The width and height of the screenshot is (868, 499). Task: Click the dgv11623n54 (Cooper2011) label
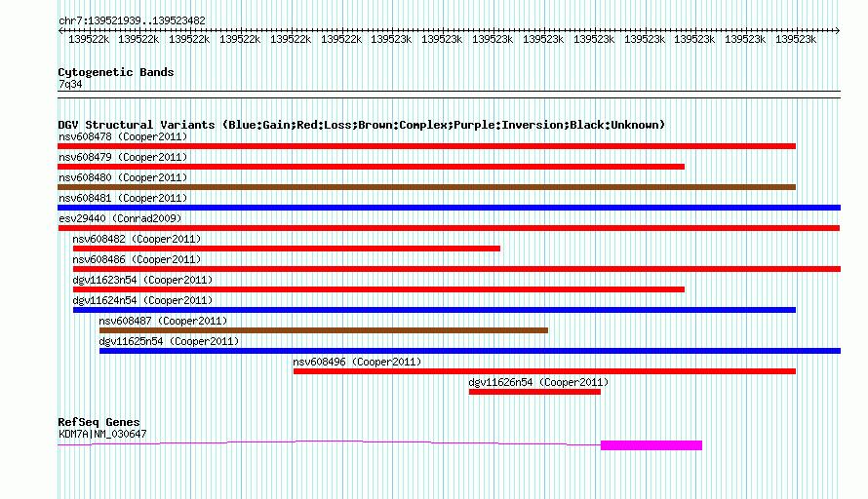click(x=142, y=280)
